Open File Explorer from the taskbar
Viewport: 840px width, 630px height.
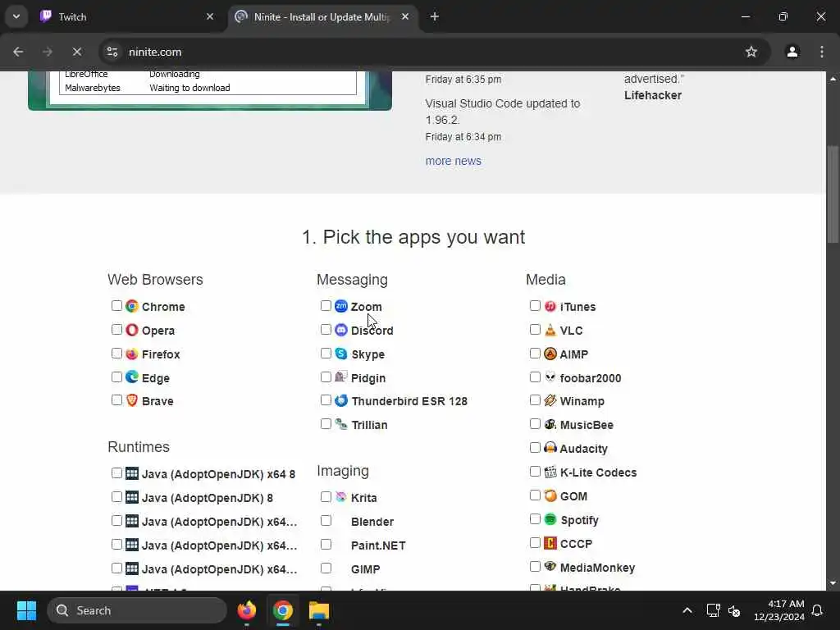click(319, 610)
